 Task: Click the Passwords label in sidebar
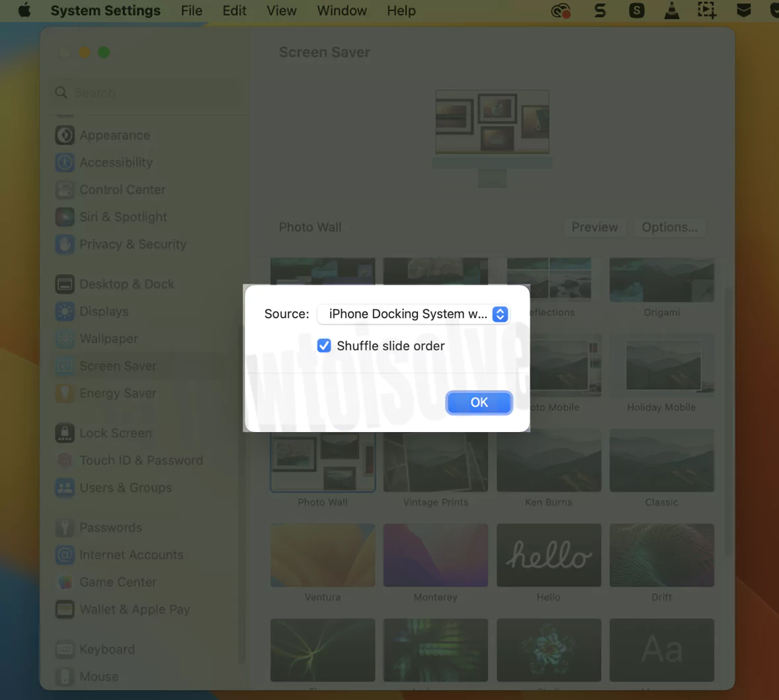[x=111, y=527]
